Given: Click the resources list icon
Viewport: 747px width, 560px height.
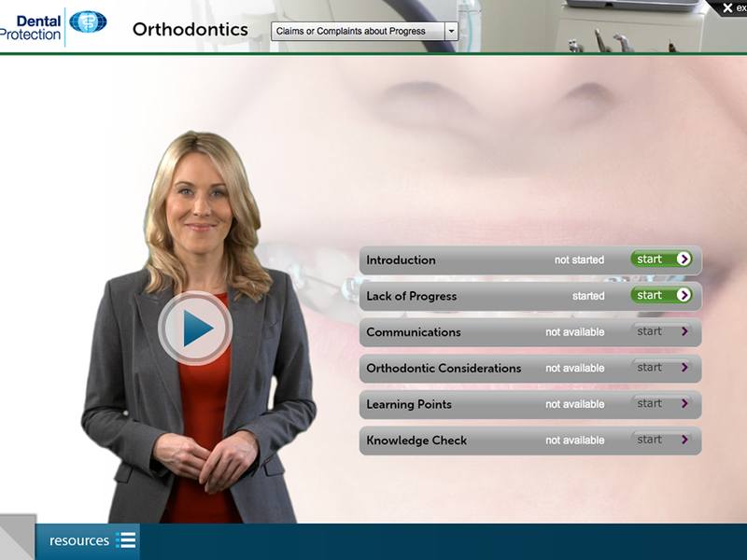Looking at the screenshot, I should (126, 540).
